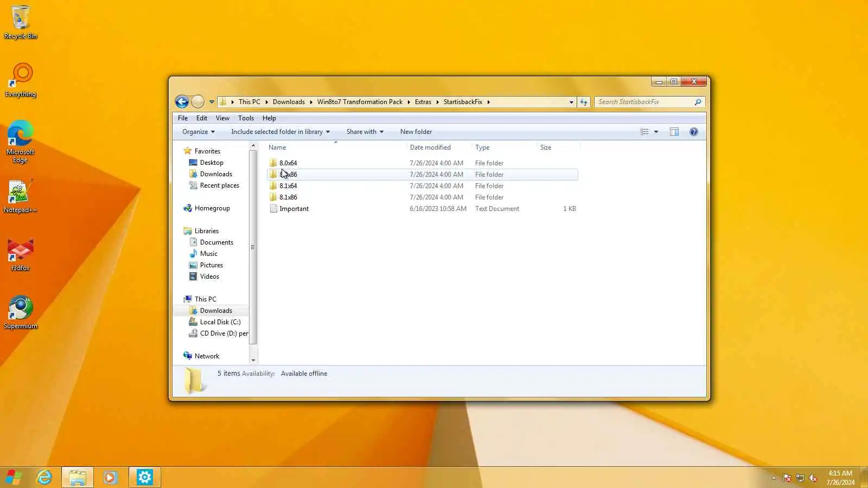
Task: Change your view using the view icon
Action: point(644,132)
